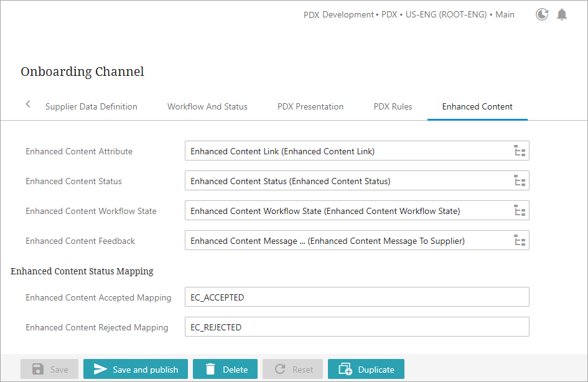Select the Enhanced Content tab

point(477,106)
